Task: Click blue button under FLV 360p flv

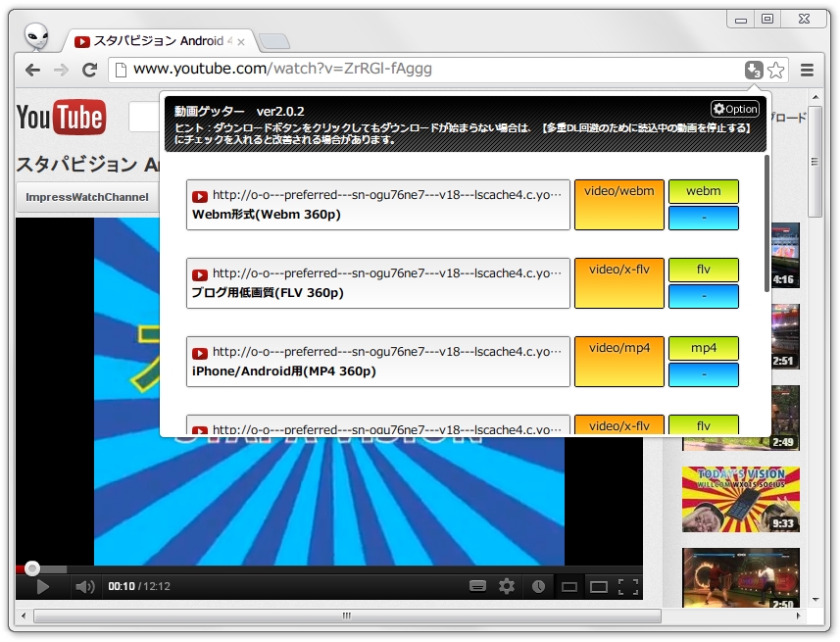Action: [704, 296]
